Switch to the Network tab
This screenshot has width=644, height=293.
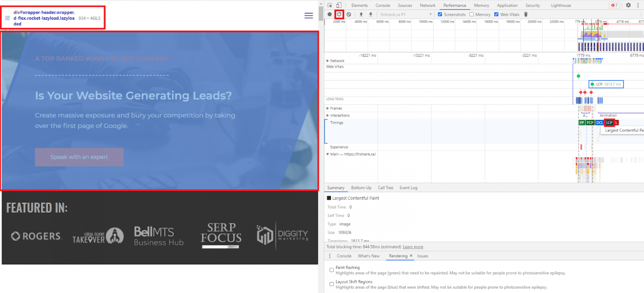[x=428, y=5]
